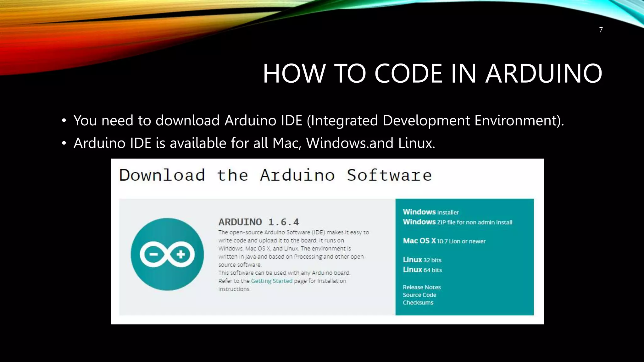Click the Arduino infinity logo icon

(167, 254)
